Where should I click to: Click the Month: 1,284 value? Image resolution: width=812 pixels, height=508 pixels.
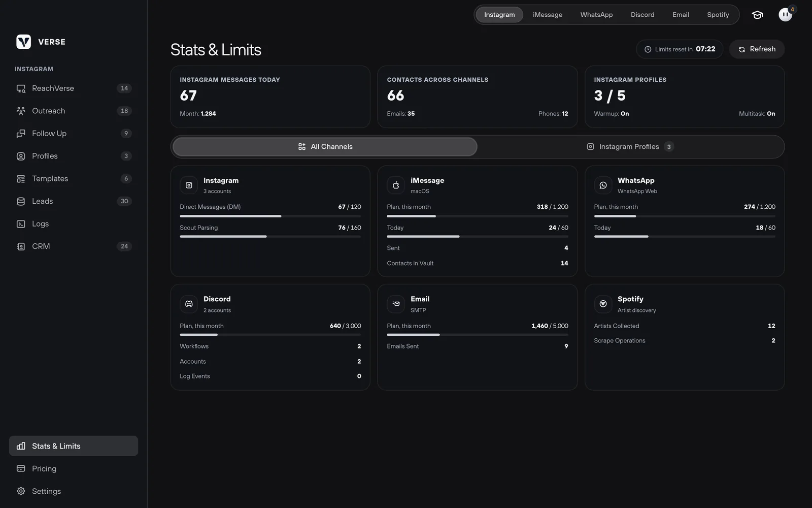198,114
